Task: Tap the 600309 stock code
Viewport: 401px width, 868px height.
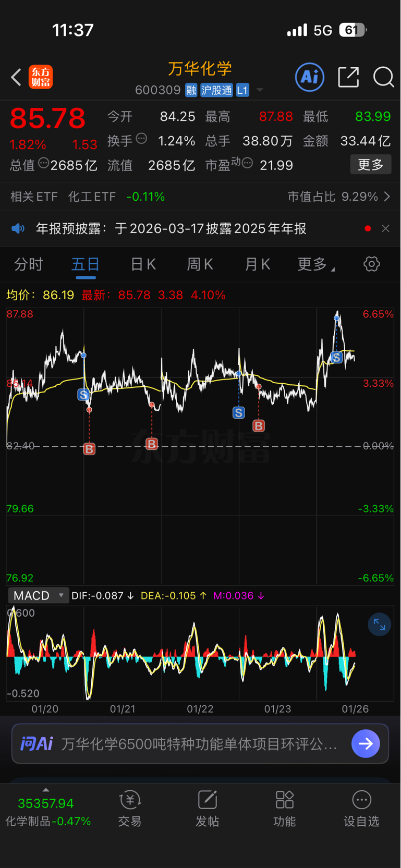Action: (x=158, y=90)
